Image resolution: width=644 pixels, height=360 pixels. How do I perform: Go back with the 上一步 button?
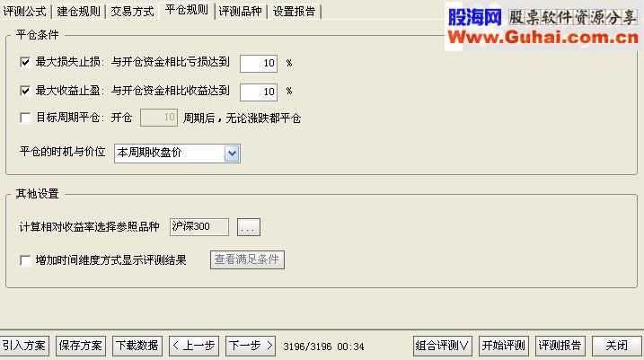click(x=194, y=346)
